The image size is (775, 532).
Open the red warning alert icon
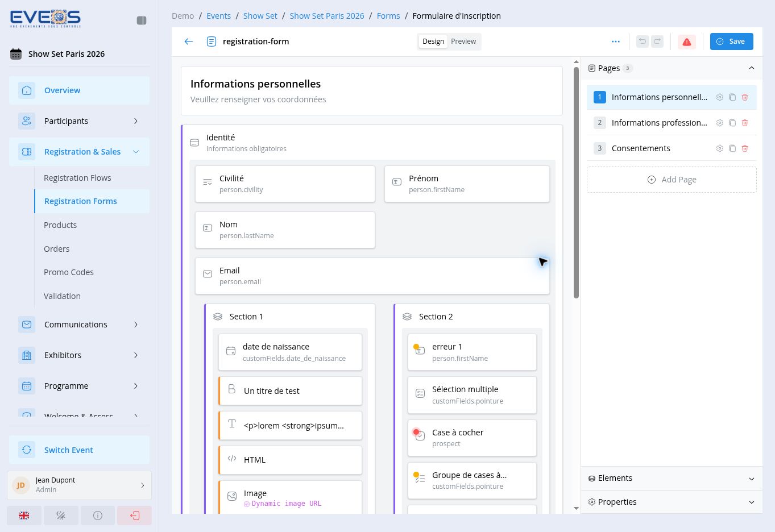(x=687, y=41)
